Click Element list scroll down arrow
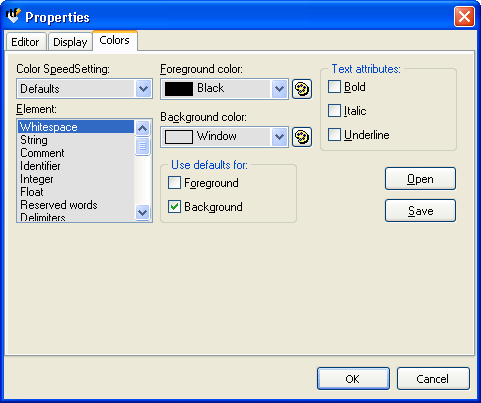 coord(143,212)
